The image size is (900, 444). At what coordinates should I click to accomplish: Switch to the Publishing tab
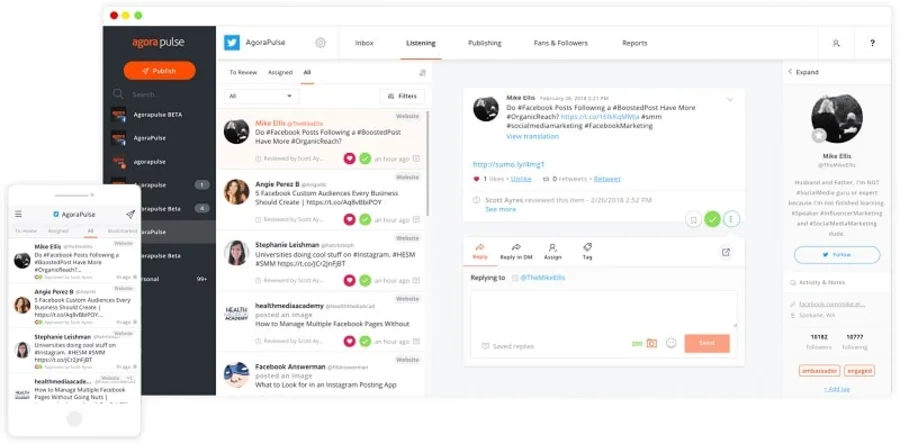tap(484, 43)
